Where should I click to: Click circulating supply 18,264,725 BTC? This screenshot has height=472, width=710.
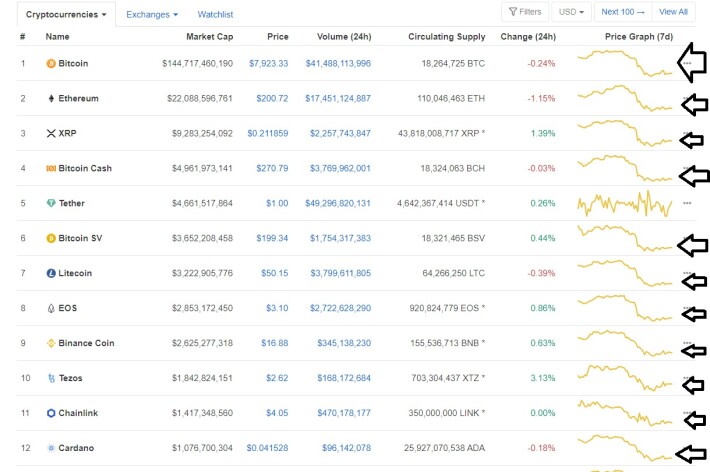[x=453, y=63]
